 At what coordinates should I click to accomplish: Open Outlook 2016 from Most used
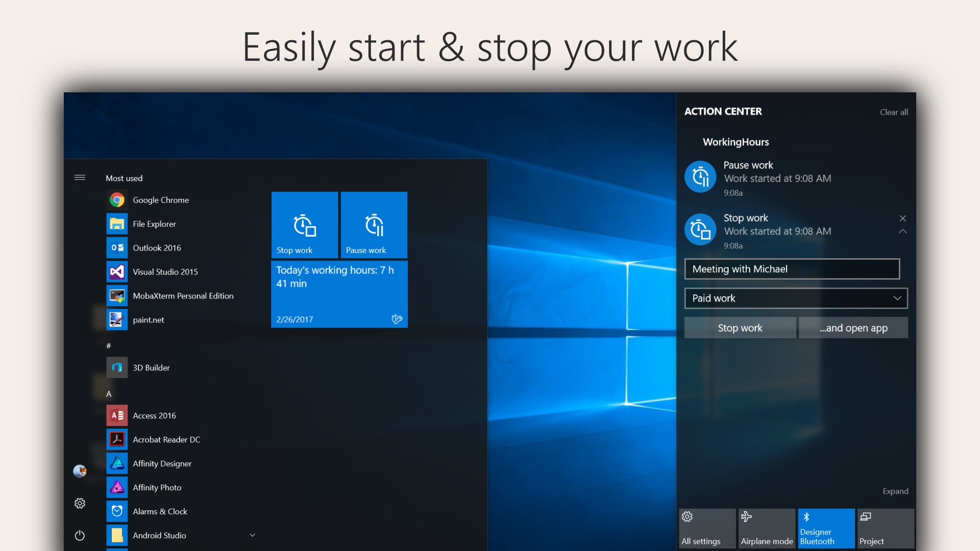coord(157,247)
